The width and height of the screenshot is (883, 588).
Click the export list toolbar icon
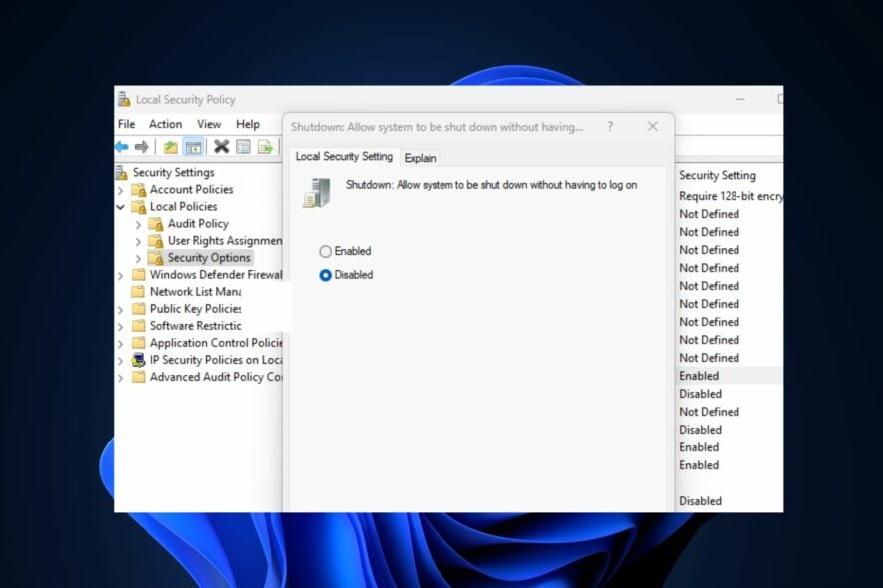[266, 147]
